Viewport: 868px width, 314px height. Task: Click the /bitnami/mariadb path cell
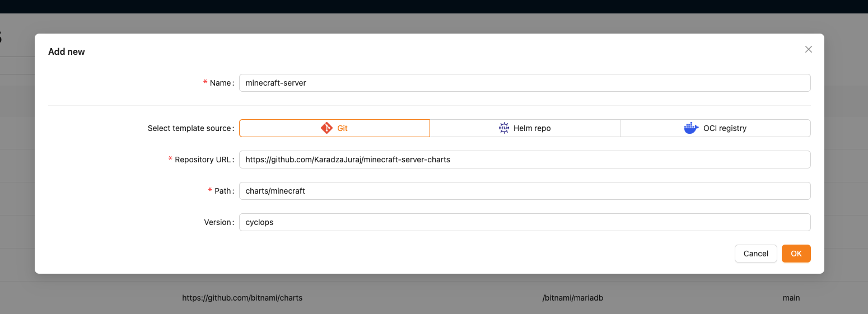pos(573,298)
